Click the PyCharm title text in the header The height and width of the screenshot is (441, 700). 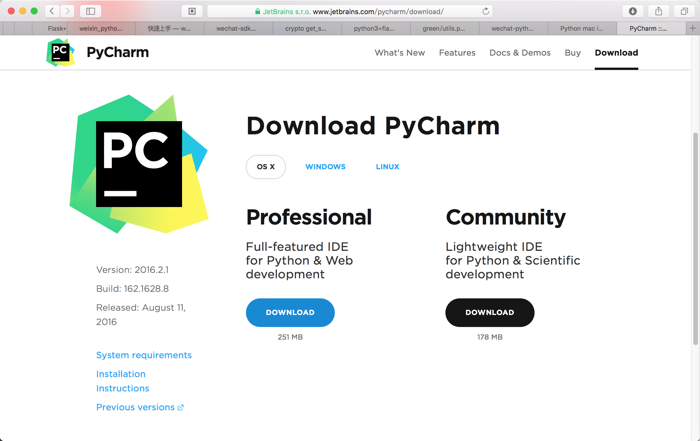pyautogui.click(x=117, y=53)
